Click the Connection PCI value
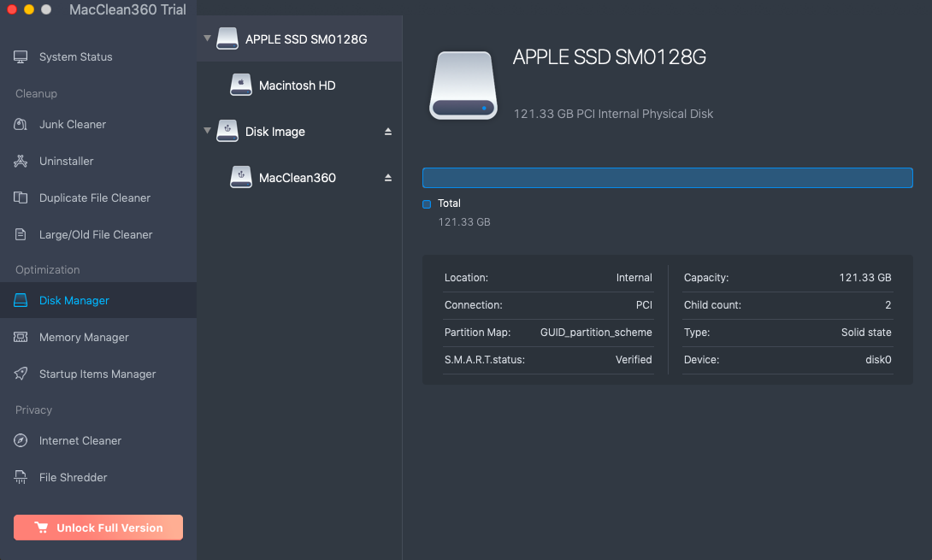Viewport: 932px width, 560px height. click(644, 305)
